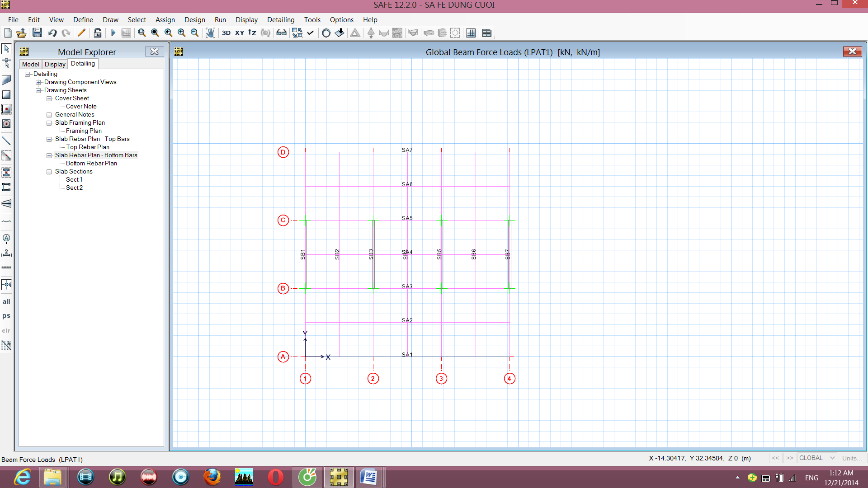Toggle snap to points icon in side toolbar
The height and width of the screenshot is (488, 868).
(x=6, y=284)
